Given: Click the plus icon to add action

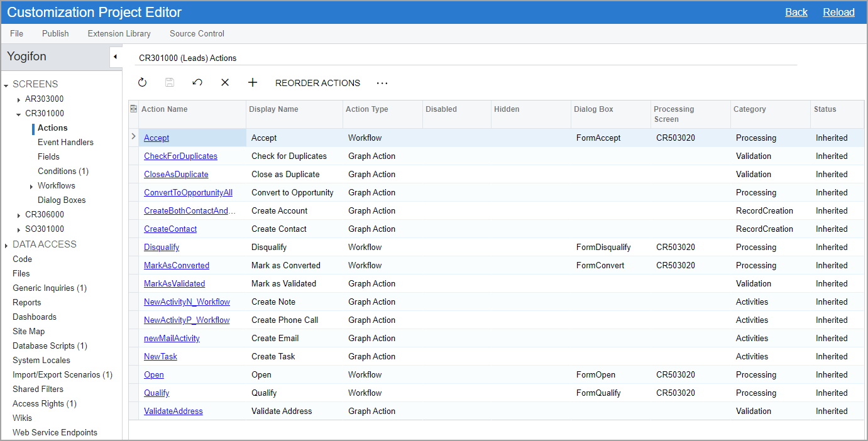Looking at the screenshot, I should click(253, 83).
